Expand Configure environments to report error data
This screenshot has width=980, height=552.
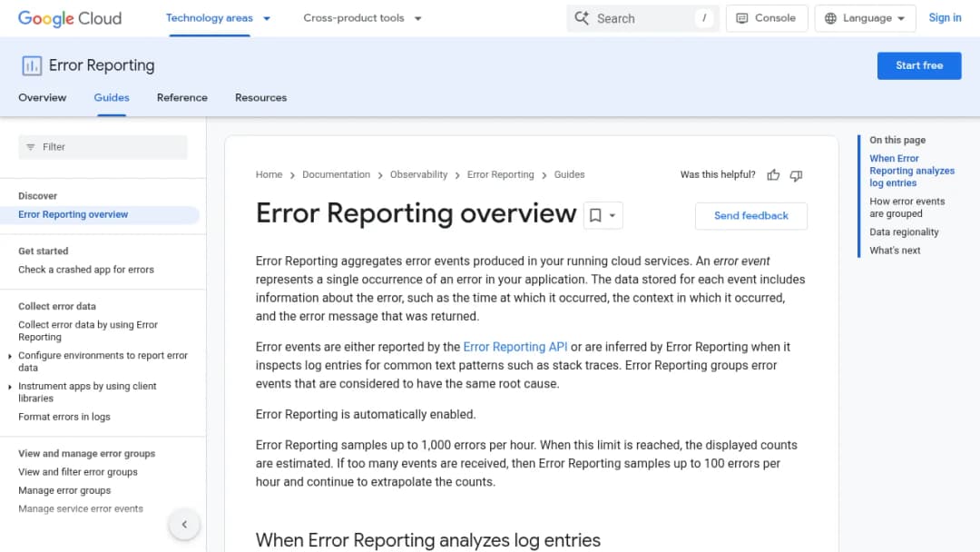pos(10,356)
